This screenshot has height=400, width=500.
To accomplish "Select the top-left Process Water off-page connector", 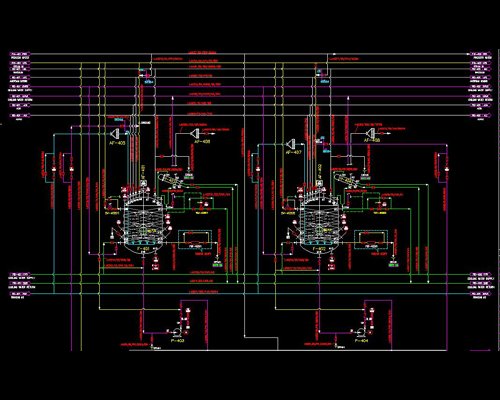I will [x=20, y=54].
